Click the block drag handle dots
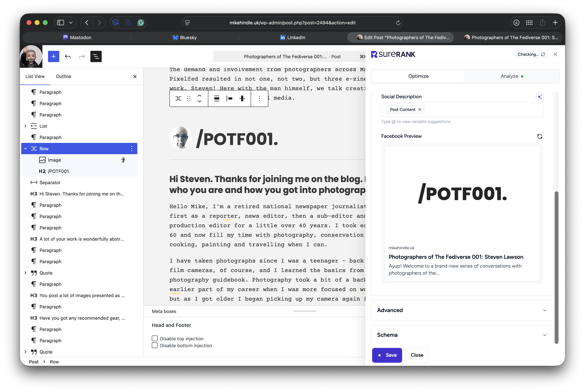Screen dimensions: 585x392 coord(189,98)
